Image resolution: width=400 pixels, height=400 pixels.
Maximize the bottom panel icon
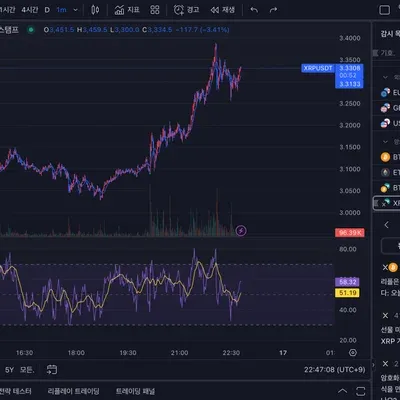tap(360, 391)
